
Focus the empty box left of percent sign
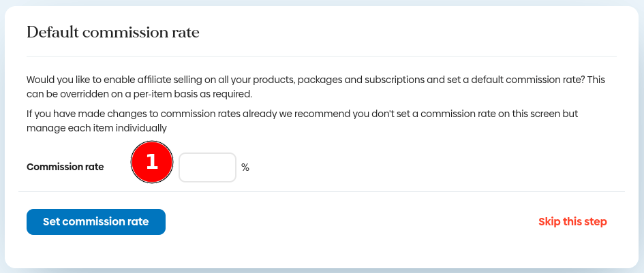tap(207, 167)
